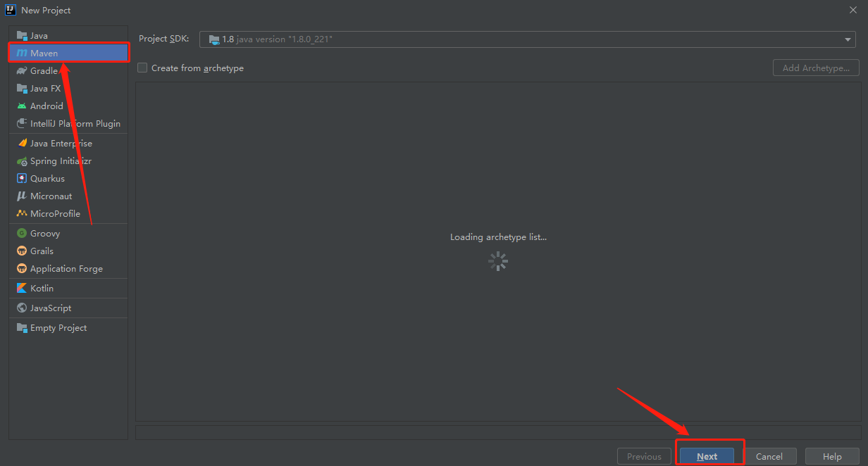Select Maven project type
Viewport: 868px width, 466px height.
[68, 53]
